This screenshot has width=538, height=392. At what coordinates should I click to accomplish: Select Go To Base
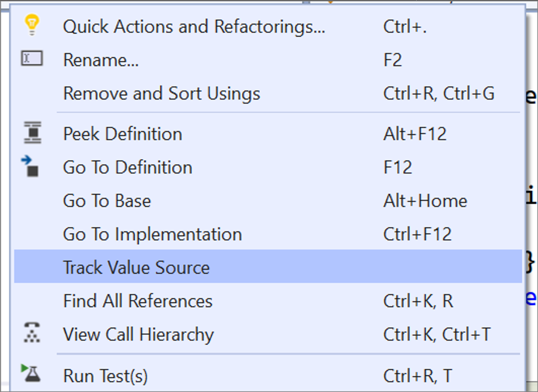click(x=107, y=201)
